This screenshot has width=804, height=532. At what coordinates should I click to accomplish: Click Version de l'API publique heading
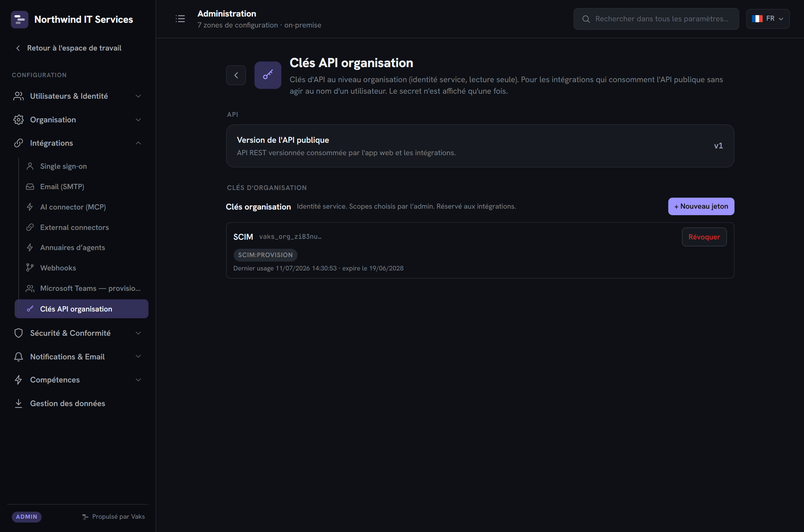point(283,140)
